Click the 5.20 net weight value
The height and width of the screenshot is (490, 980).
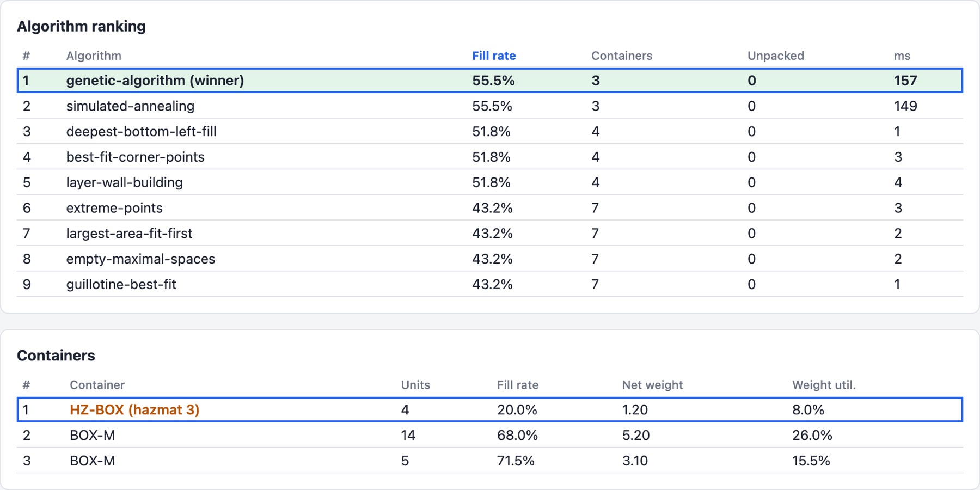pos(636,435)
